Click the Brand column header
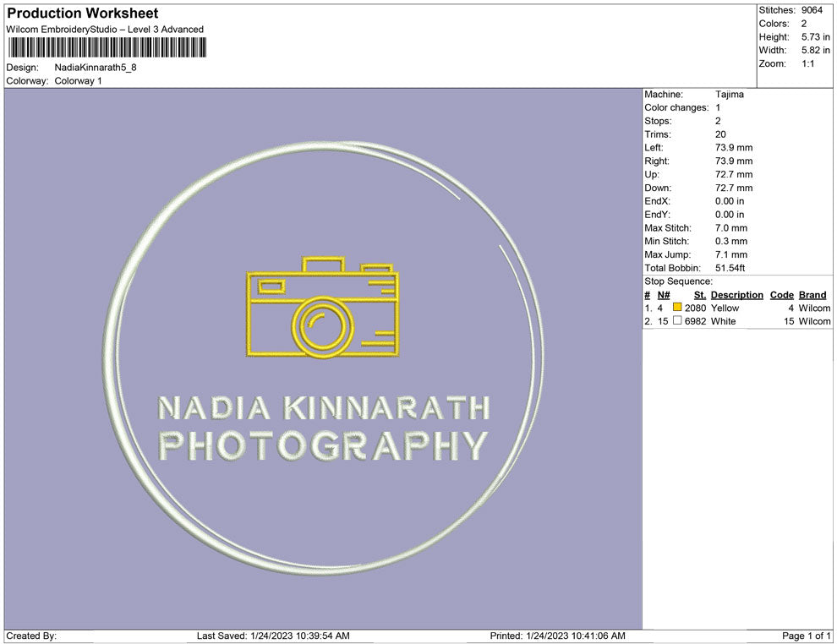Viewport: 837px width, 644px height. (812, 295)
